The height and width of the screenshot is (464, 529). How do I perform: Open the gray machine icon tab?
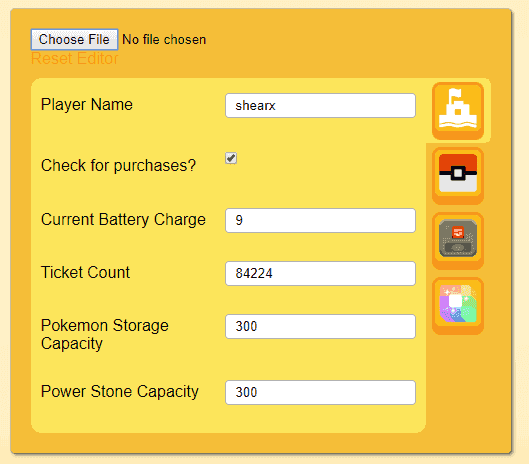coord(458,241)
